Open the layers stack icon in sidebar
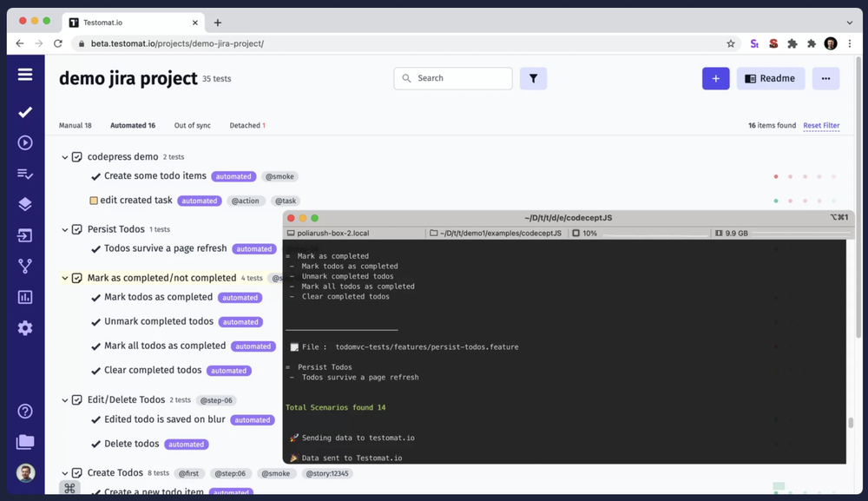868x501 pixels. (x=25, y=204)
